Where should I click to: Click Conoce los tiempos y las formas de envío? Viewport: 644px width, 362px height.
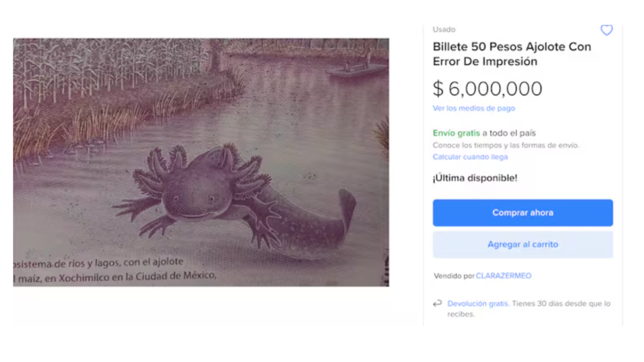[x=506, y=145]
